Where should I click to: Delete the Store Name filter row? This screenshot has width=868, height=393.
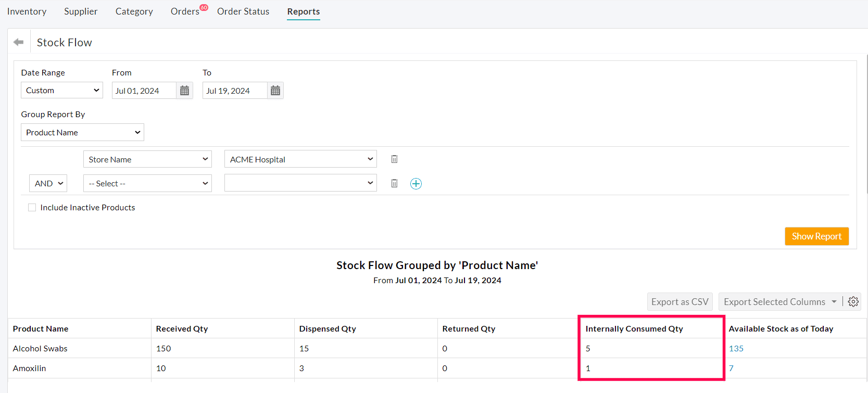tap(394, 159)
